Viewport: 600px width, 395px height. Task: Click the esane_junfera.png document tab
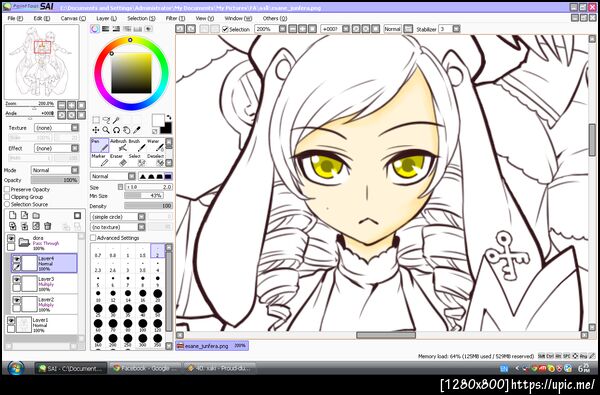(x=212, y=346)
